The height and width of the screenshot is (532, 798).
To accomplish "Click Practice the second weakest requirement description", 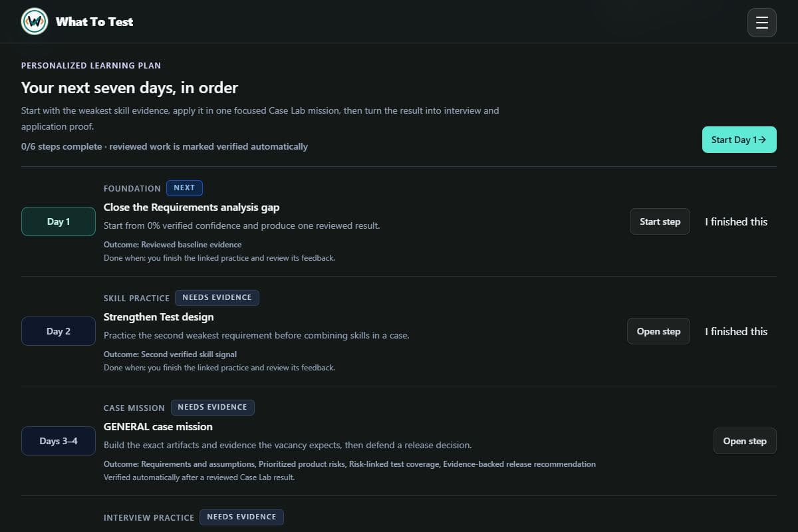I will click(257, 335).
